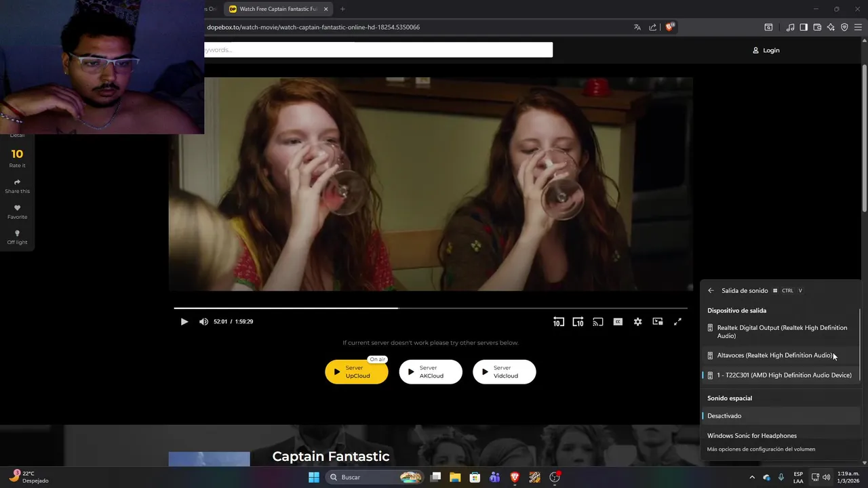The width and height of the screenshot is (868, 488).
Task: Cast the video to a device
Action: pyautogui.click(x=597, y=322)
